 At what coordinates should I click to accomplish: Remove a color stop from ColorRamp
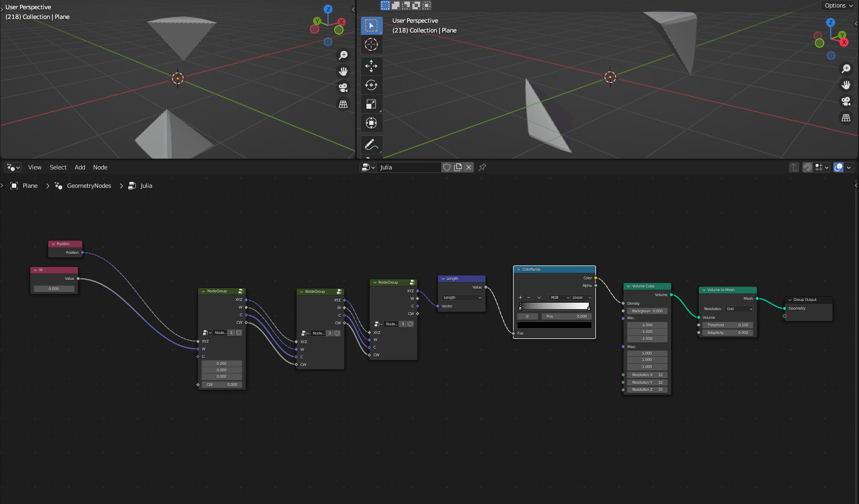click(x=529, y=297)
